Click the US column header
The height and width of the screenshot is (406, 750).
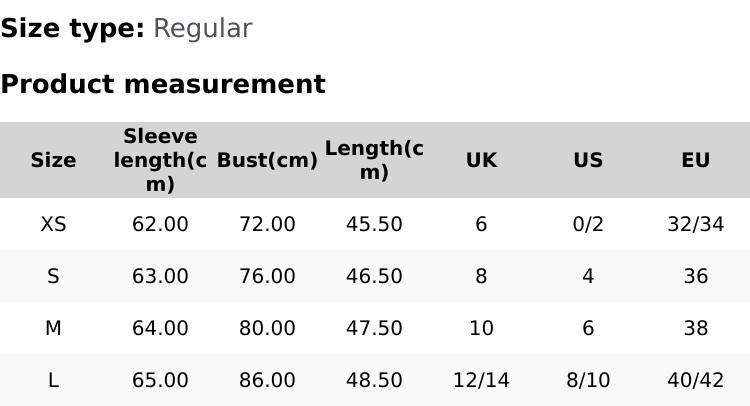click(588, 160)
